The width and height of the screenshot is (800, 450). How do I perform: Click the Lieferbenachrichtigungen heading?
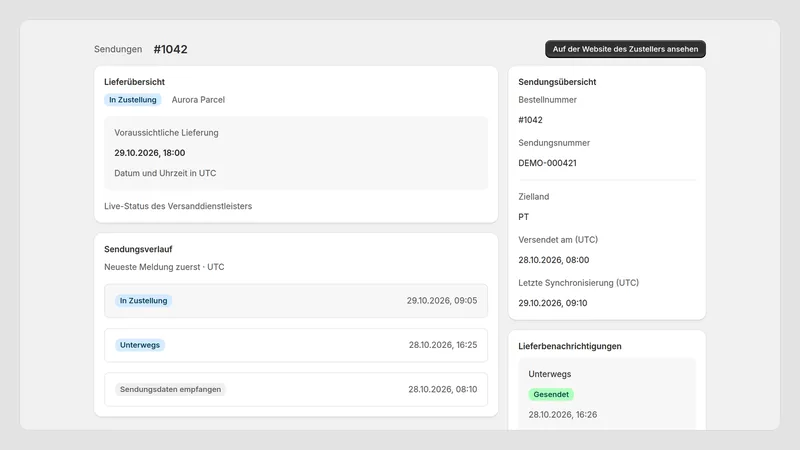570,346
